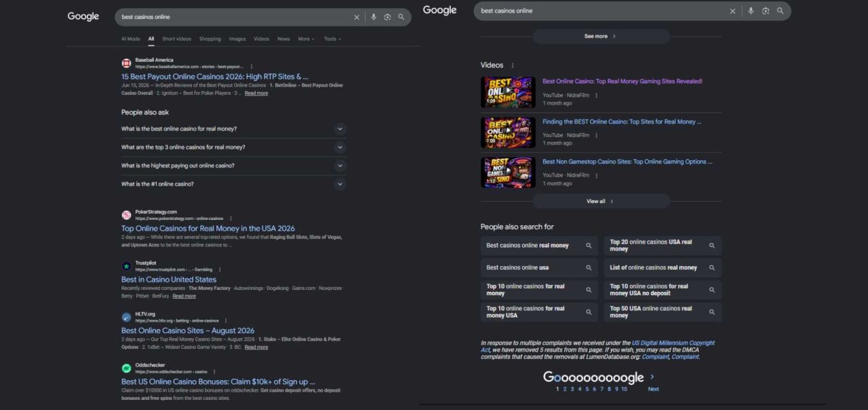The height and width of the screenshot is (410, 868).
Task: Open 'Top Online Casinos for Real Money in the USA 2026'
Action: pos(208,229)
